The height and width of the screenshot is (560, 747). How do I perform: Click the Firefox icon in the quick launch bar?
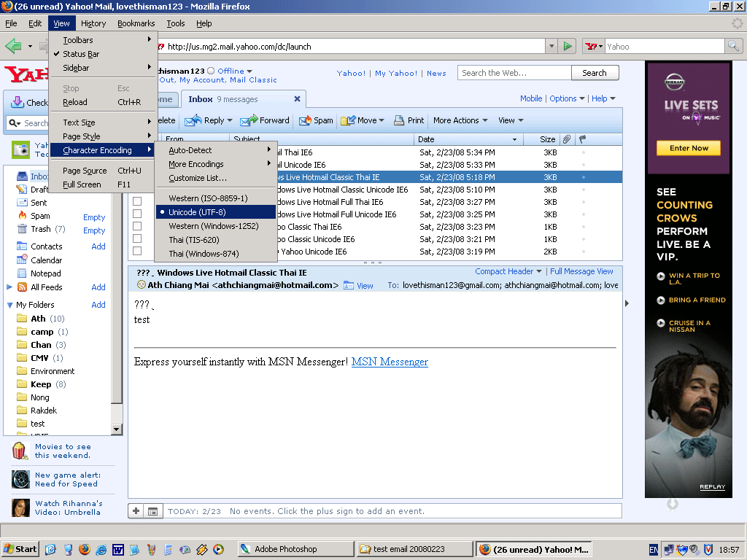coord(84,549)
